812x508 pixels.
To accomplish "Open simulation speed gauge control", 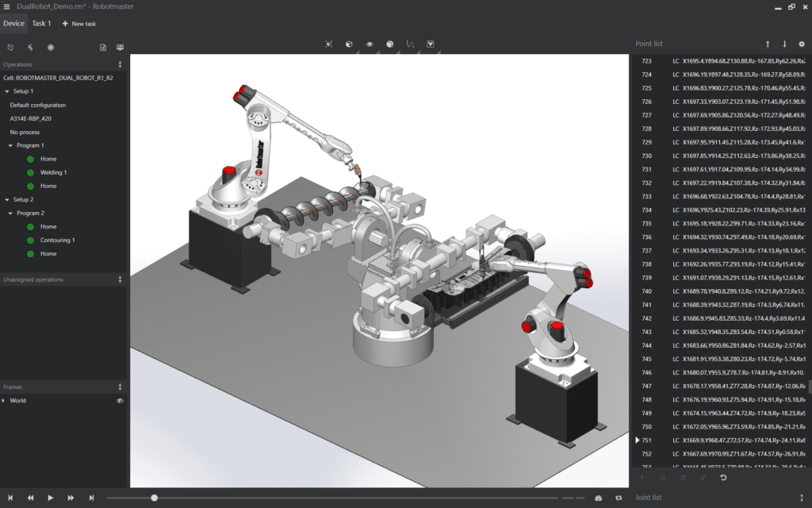I will (x=599, y=498).
